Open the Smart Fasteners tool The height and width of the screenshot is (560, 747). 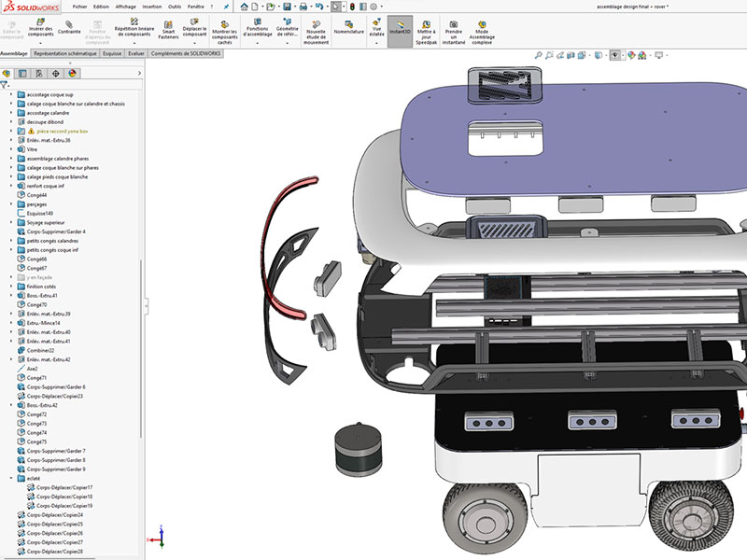click(168, 28)
